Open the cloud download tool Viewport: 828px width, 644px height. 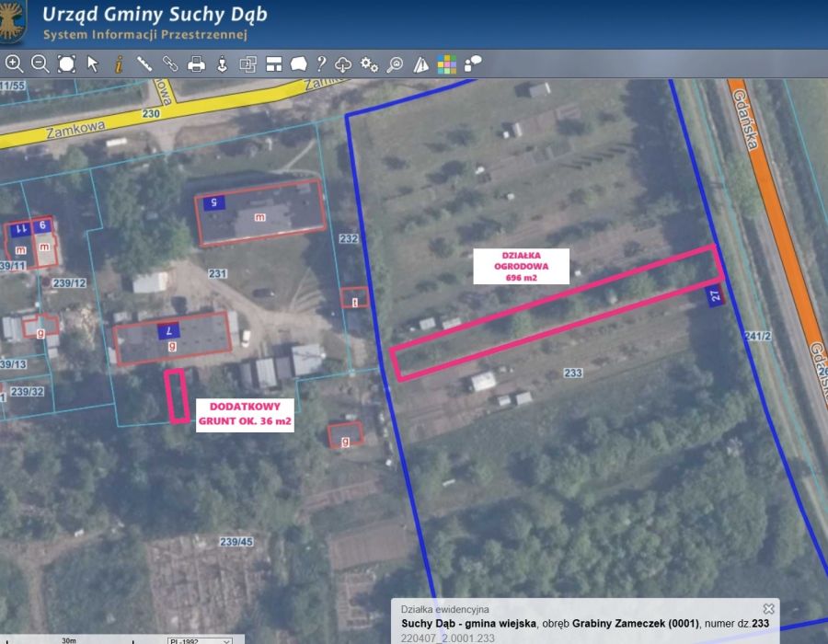click(x=343, y=63)
